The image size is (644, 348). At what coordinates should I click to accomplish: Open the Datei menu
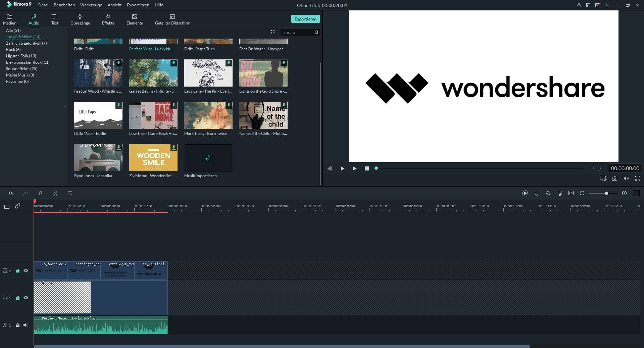point(43,5)
